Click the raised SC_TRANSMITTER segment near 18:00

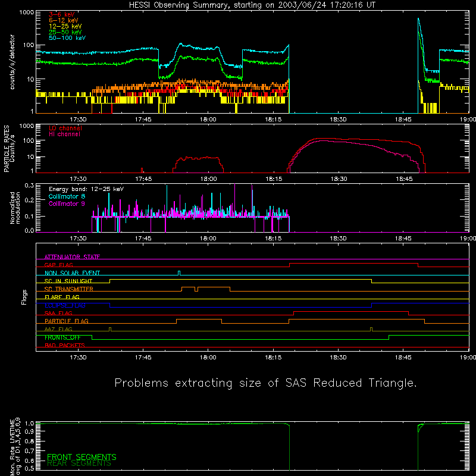(214, 287)
